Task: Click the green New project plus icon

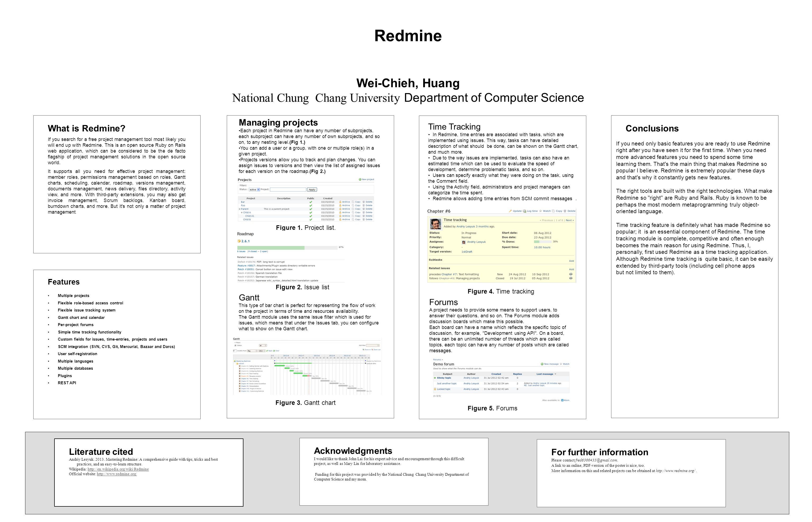Action: (x=360, y=180)
